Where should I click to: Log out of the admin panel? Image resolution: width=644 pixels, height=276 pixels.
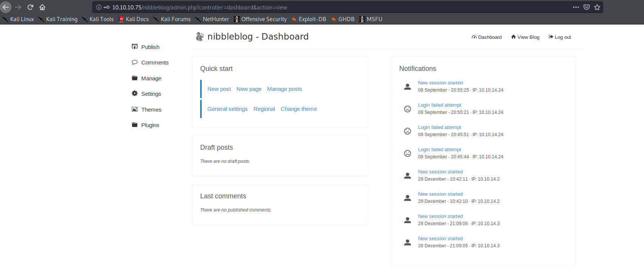coord(559,37)
